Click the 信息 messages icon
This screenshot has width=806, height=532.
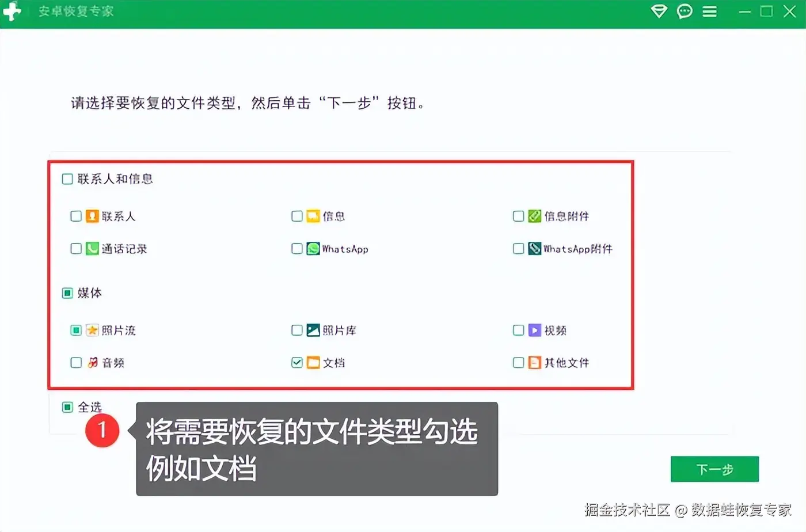tap(313, 216)
